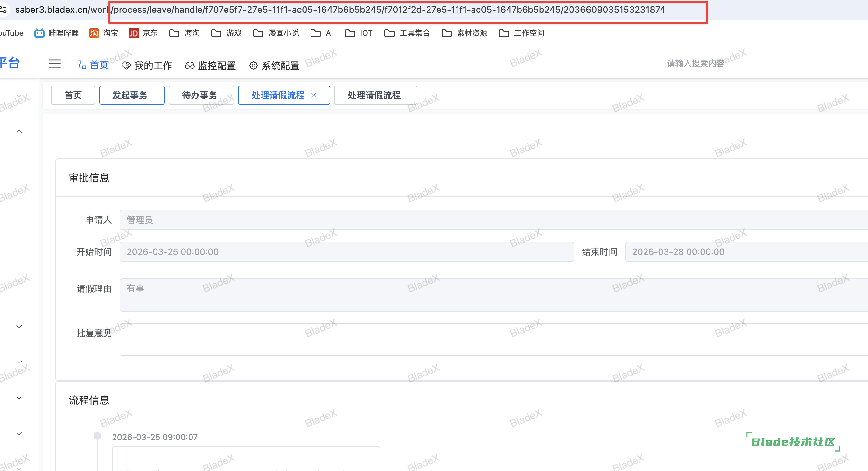Click the Blade技术社区 link

[x=793, y=442]
